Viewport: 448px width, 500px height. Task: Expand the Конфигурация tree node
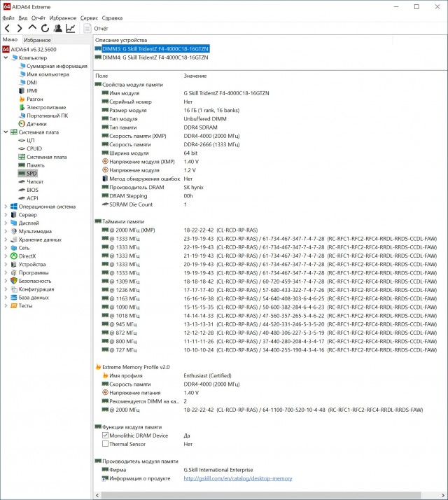pos(6,289)
